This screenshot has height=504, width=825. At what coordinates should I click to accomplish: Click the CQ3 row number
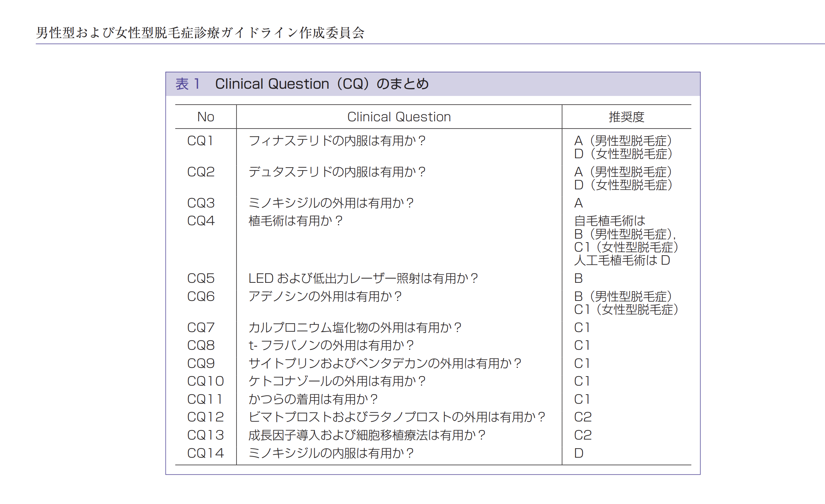[x=201, y=203]
